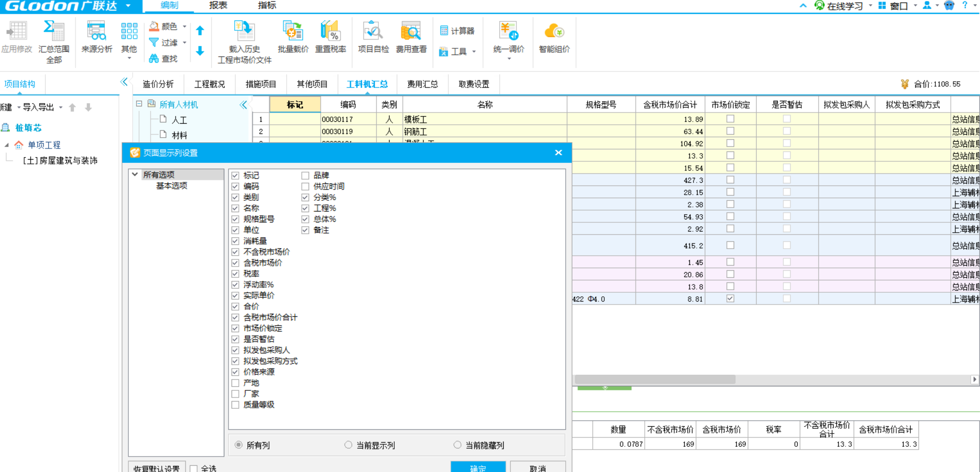Collapse the 所有选项 tree node
Screen dimensions: 980x472
135,175
